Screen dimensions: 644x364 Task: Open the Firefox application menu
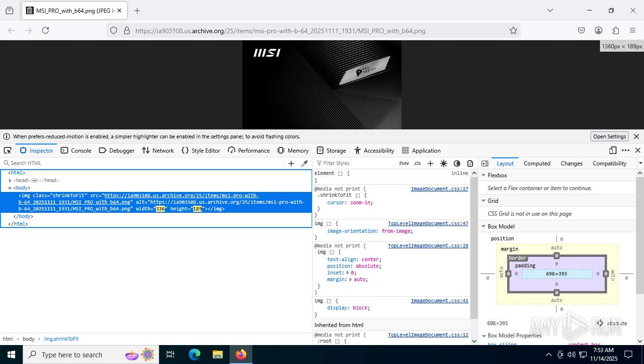[633, 30]
